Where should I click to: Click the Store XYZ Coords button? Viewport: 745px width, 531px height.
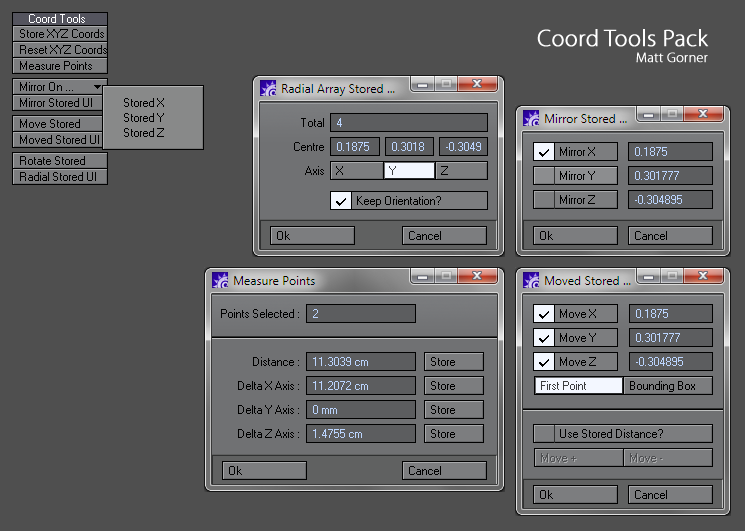tap(61, 34)
